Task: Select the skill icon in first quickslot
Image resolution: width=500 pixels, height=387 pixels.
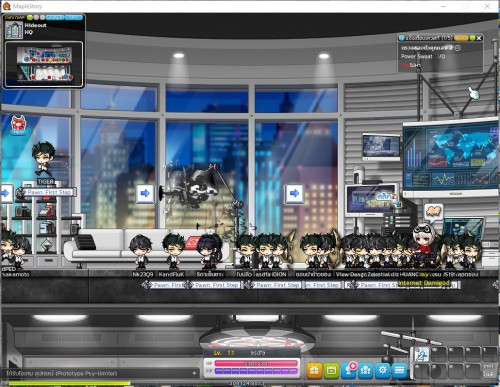Action: [x=421, y=355]
